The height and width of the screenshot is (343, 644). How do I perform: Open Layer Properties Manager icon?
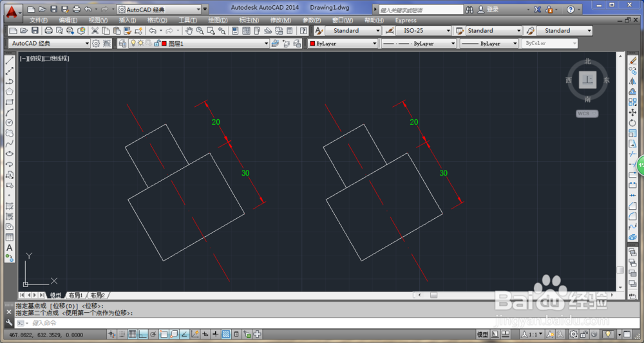[122, 44]
